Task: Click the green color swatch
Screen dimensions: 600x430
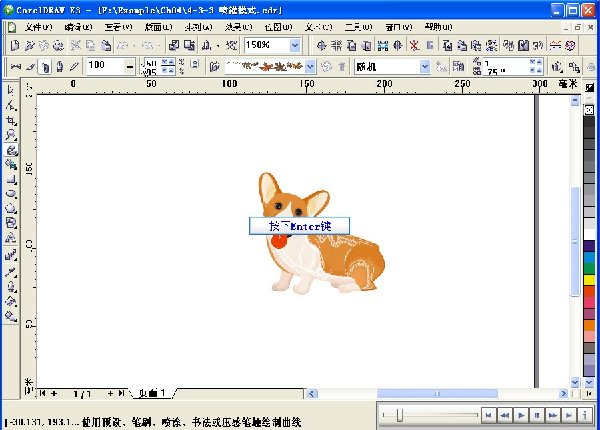Action: click(589, 269)
